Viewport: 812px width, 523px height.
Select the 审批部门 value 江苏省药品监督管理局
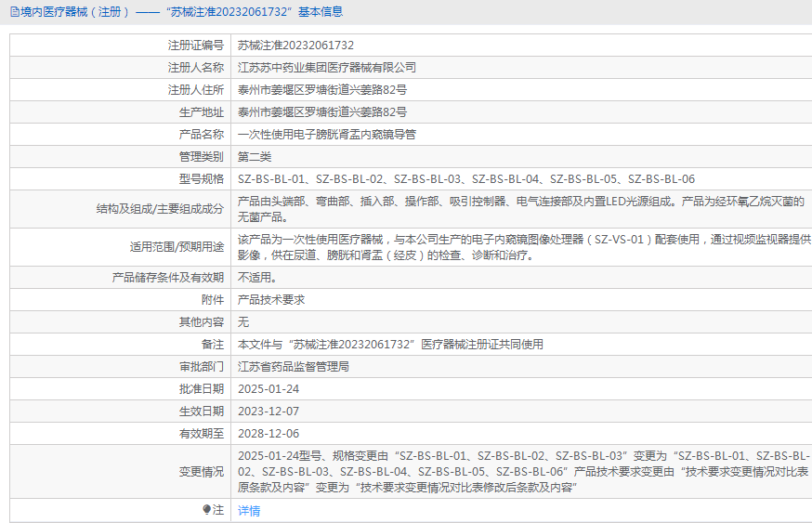pyautogui.click(x=293, y=367)
